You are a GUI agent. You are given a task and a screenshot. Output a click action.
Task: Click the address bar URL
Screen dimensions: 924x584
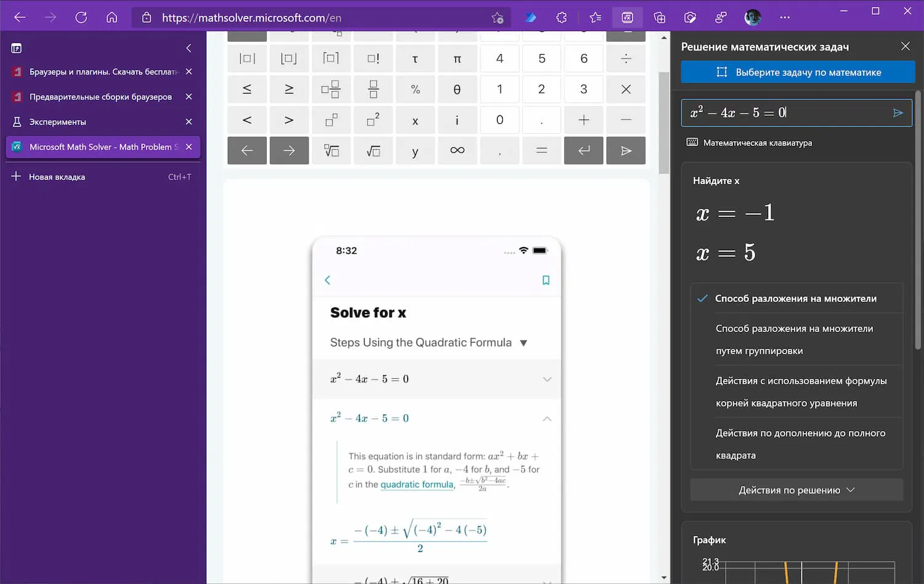click(x=251, y=18)
